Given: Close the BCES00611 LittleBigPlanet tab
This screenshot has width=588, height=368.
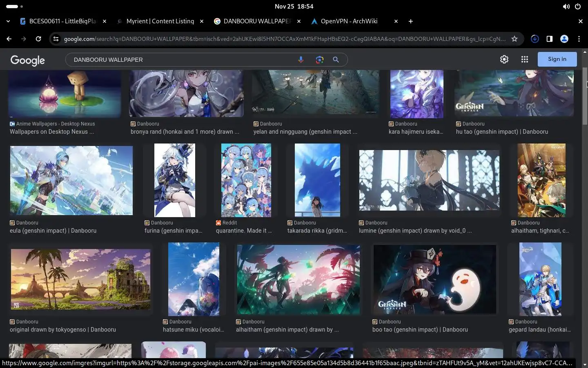Looking at the screenshot, I should coord(105,21).
